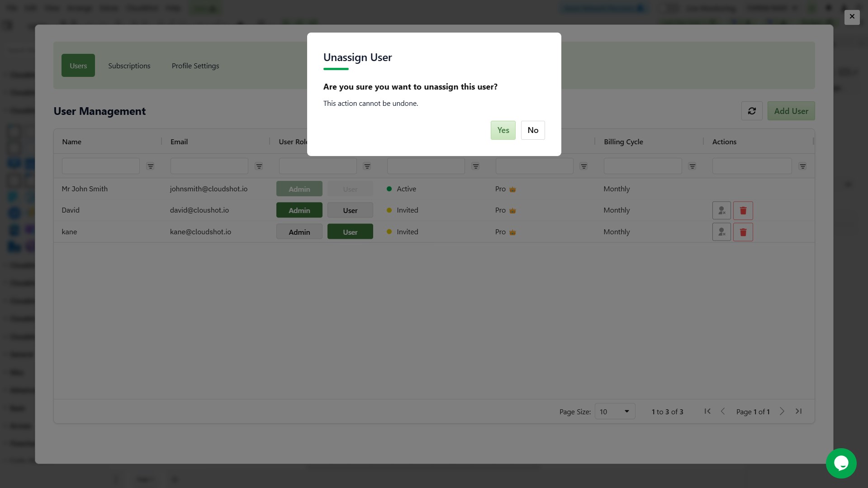Viewport: 868px width, 488px height.
Task: Refresh the user list
Action: [752, 111]
